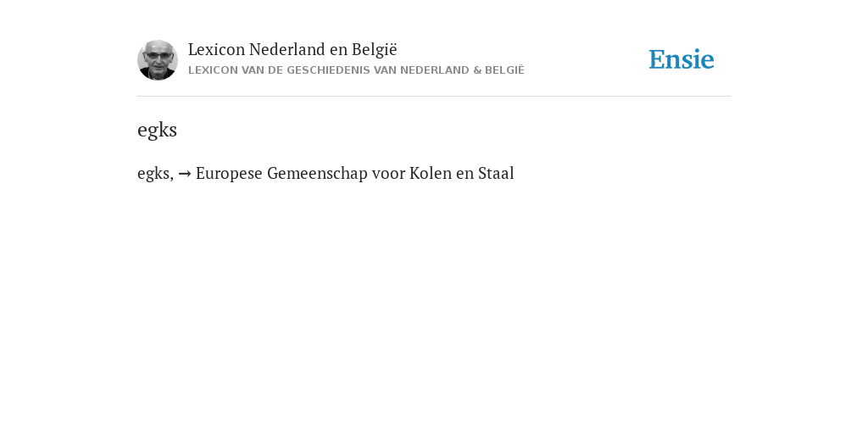Open the Ensie logo link
This screenshot has width=868, height=434.
[x=681, y=60]
